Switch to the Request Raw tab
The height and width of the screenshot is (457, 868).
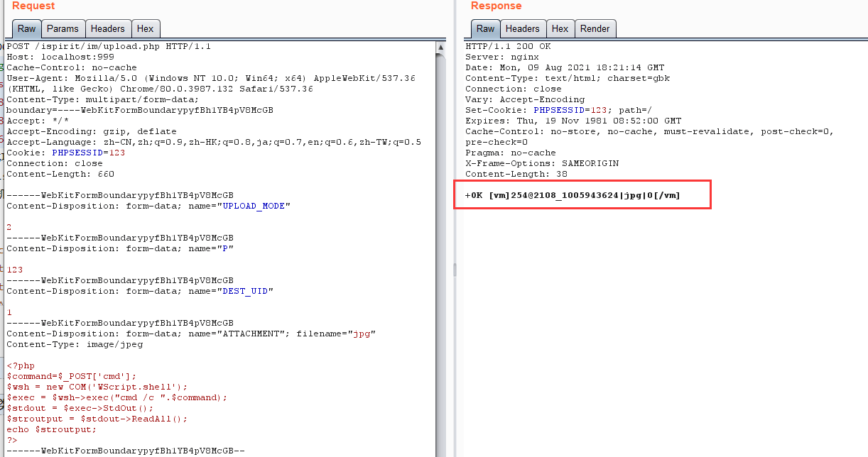tap(27, 29)
